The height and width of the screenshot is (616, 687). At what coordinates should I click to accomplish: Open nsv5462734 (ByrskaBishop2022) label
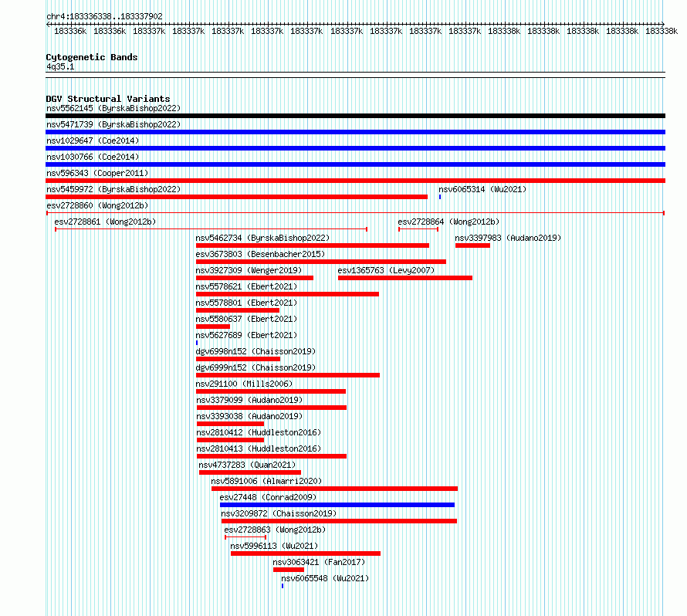(x=262, y=238)
